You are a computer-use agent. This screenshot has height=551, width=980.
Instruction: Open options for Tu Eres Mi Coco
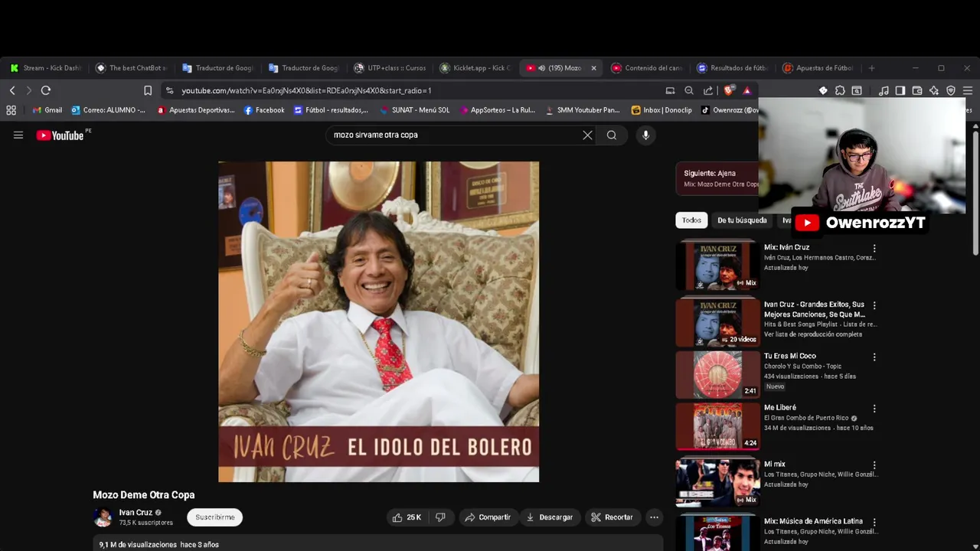[x=874, y=357]
